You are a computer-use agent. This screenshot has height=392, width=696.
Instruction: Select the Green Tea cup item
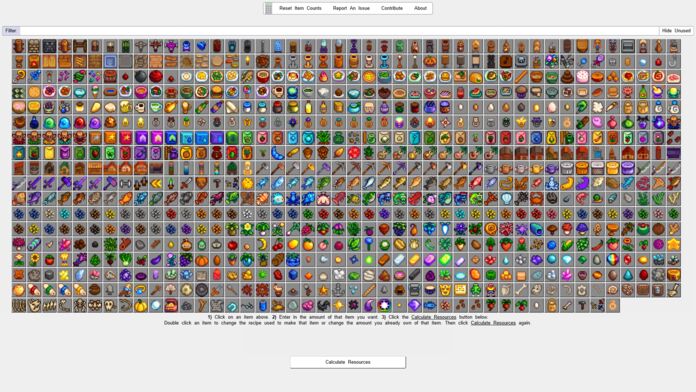pyautogui.click(x=156, y=107)
